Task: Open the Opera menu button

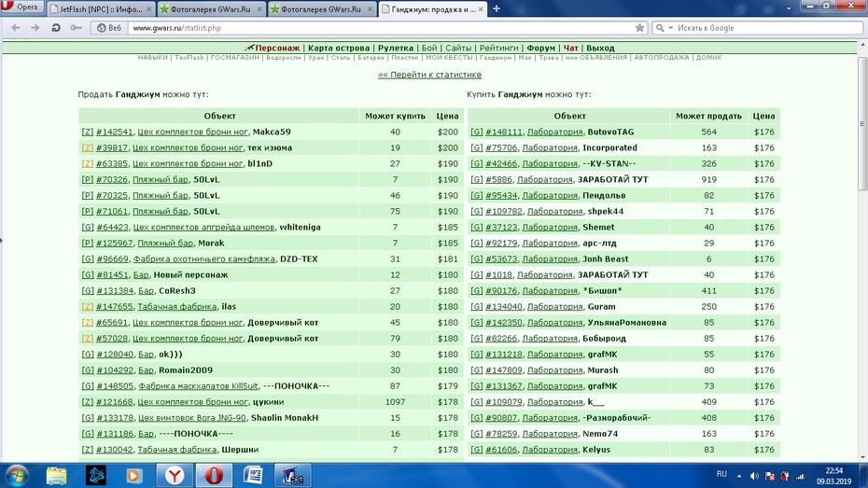Action: point(21,7)
